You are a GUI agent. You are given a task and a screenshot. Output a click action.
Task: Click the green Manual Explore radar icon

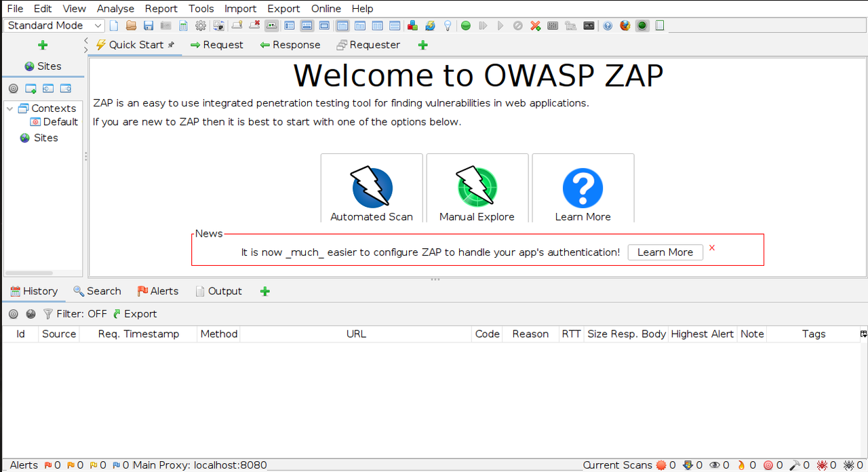tap(477, 187)
